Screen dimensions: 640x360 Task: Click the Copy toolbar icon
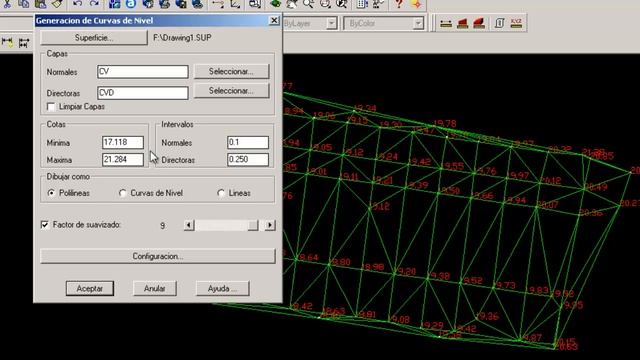tap(24, 4)
